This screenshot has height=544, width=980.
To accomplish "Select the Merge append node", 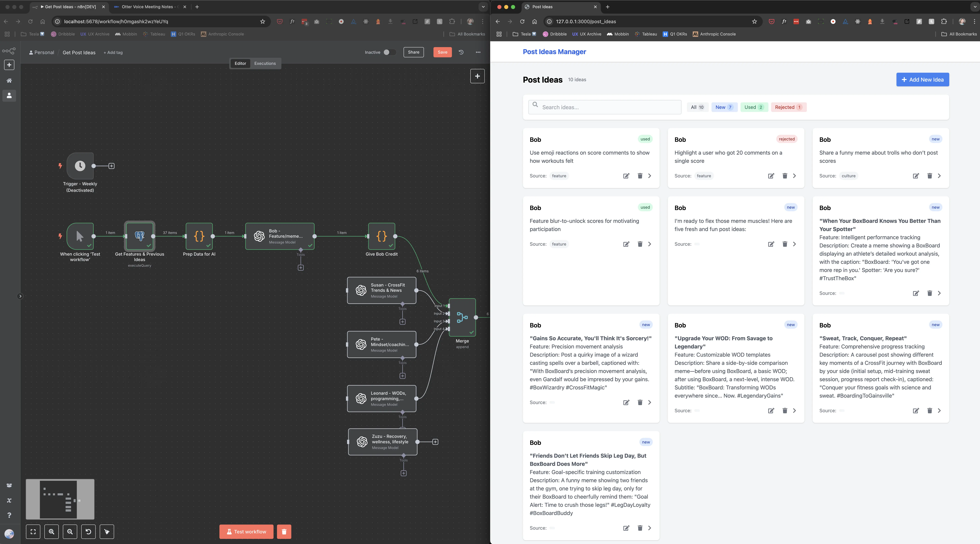I will pyautogui.click(x=462, y=317).
